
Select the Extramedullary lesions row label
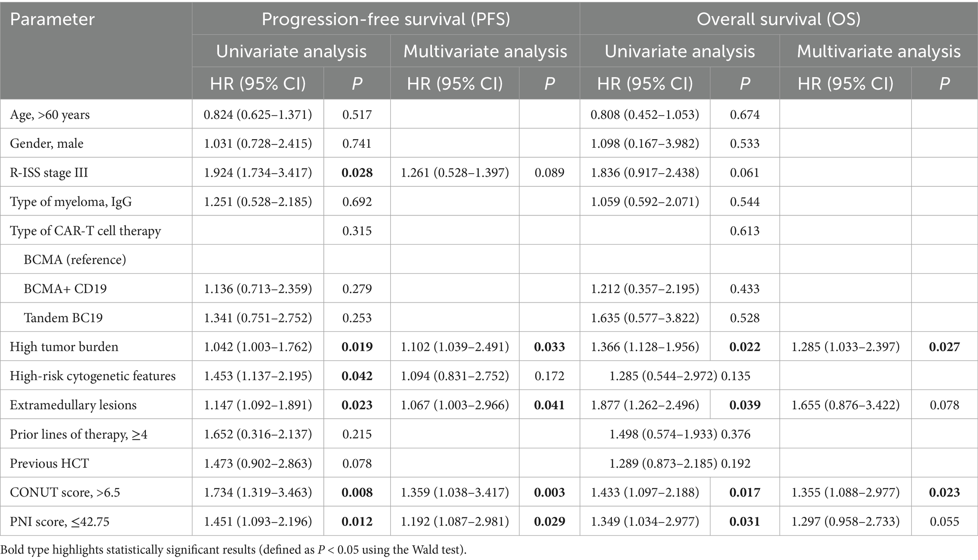point(73,405)
